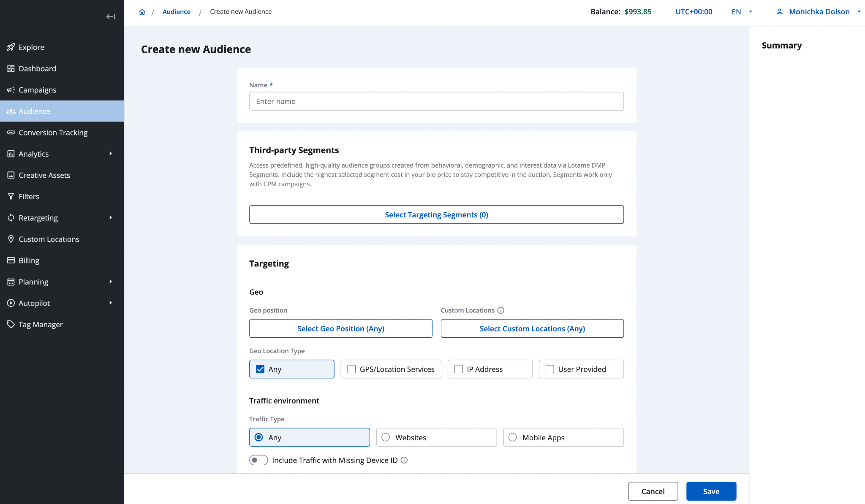Screen dimensions: 865x504
Task: Expand the Retargeting submenu arrow
Action: [111, 218]
